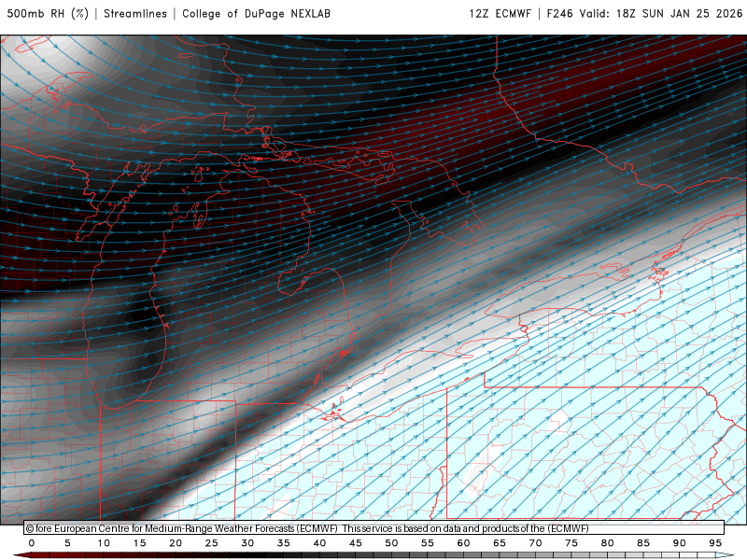Click the '12Z ECMWF' model label
Image resolution: width=747 pixels, height=560 pixels.
[500, 13]
